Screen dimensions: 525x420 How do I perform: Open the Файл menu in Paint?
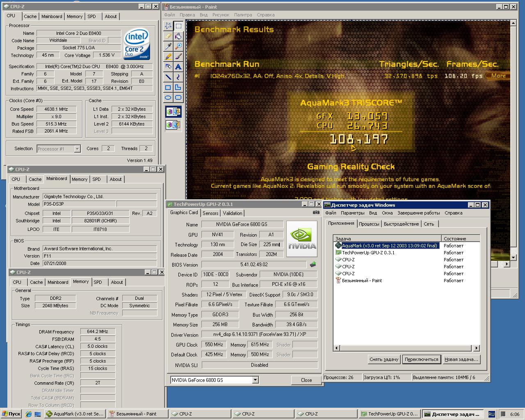(170, 15)
